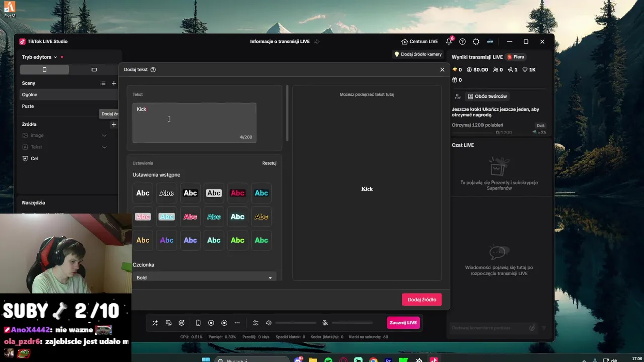The image size is (644, 362).
Task: Open Google Chrome from the taskbar
Action: [373, 360]
